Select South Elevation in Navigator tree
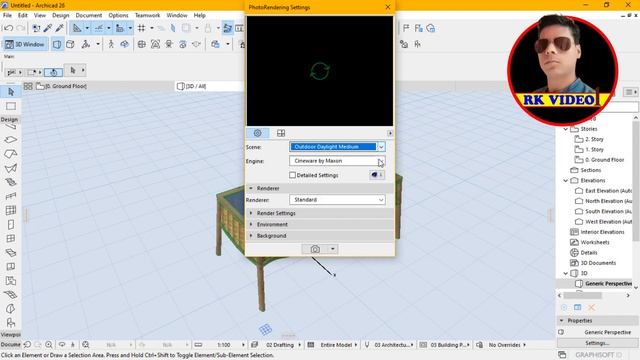This screenshot has height=360, width=640. click(x=608, y=211)
